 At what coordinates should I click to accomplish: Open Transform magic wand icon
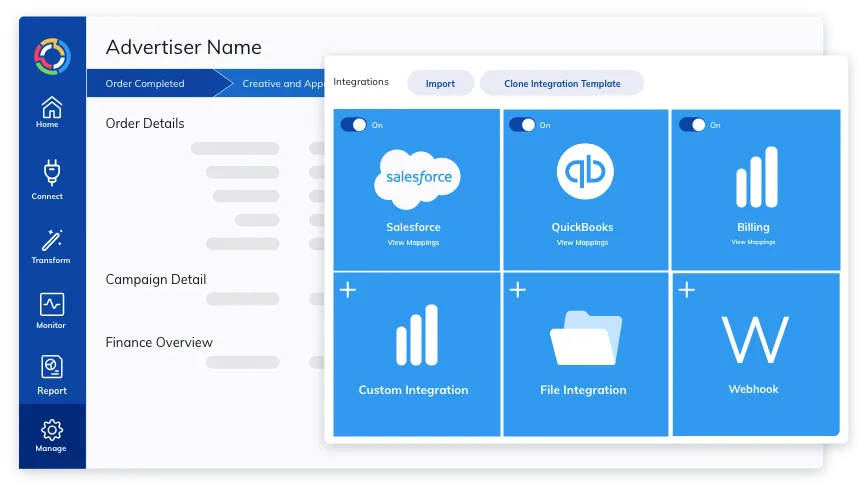(52, 240)
